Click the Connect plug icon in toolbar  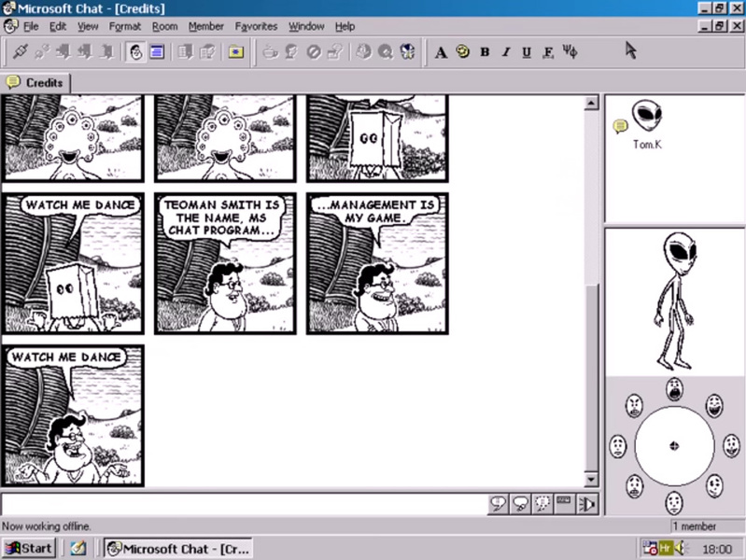[20, 51]
